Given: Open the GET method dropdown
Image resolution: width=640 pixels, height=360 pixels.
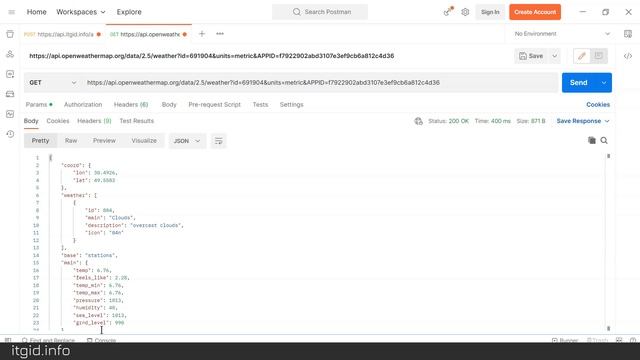Looking at the screenshot, I should [52, 82].
